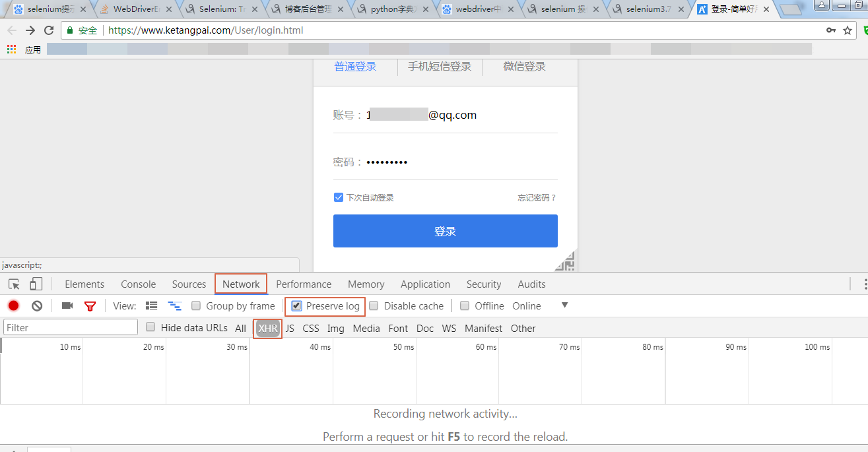Toggle the device toolbar emulation mode
The width and height of the screenshot is (868, 452).
(36, 284)
